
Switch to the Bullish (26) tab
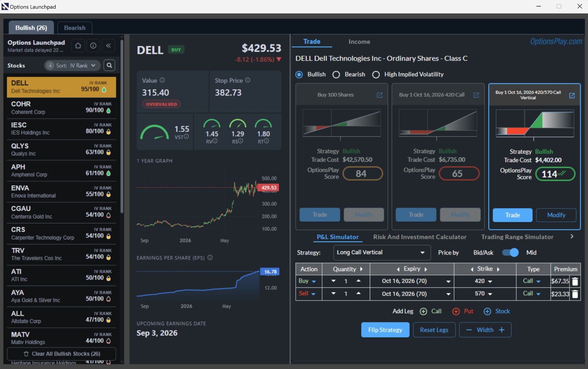coord(31,28)
